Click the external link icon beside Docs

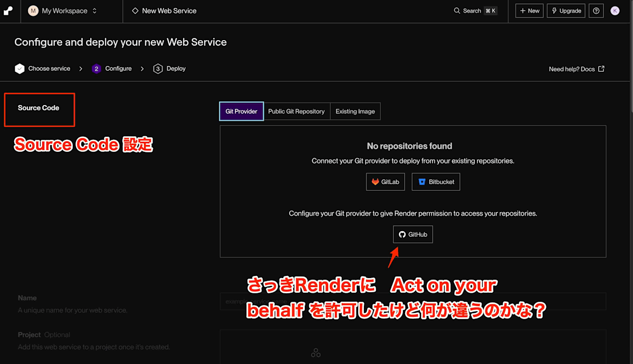point(601,69)
